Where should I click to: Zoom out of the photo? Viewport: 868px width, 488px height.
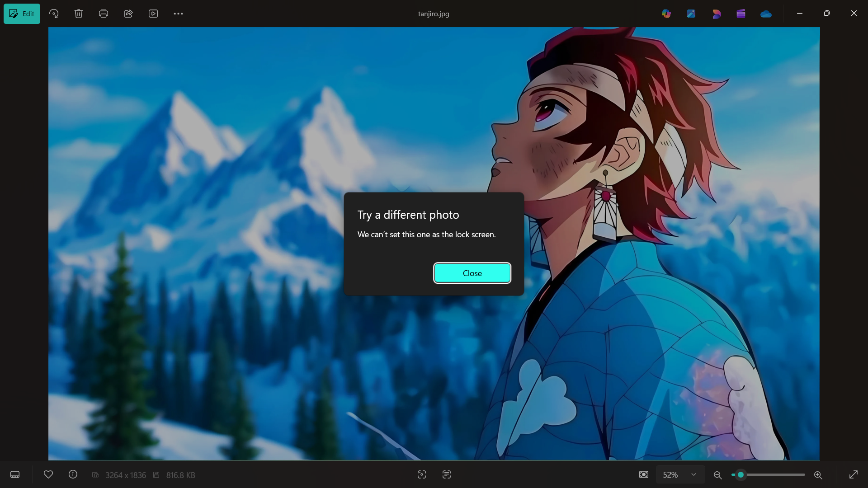pos(717,475)
